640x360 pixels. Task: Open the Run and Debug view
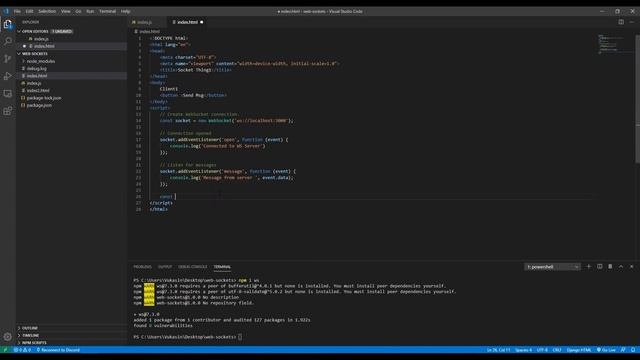coord(7,76)
